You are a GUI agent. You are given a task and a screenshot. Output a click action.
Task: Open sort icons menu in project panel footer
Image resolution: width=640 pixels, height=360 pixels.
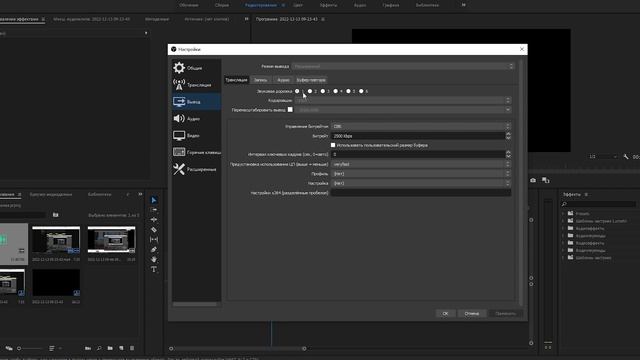pyautogui.click(x=52, y=348)
